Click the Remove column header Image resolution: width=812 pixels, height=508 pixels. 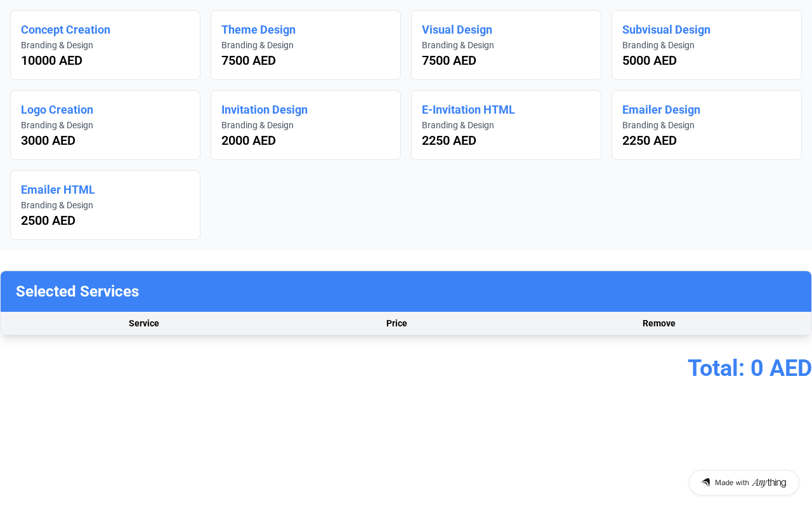[658, 323]
